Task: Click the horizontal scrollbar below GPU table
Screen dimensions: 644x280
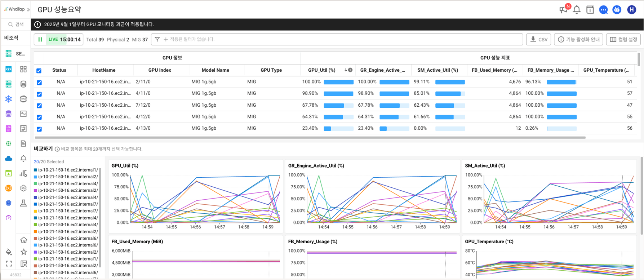Action: 310,137
